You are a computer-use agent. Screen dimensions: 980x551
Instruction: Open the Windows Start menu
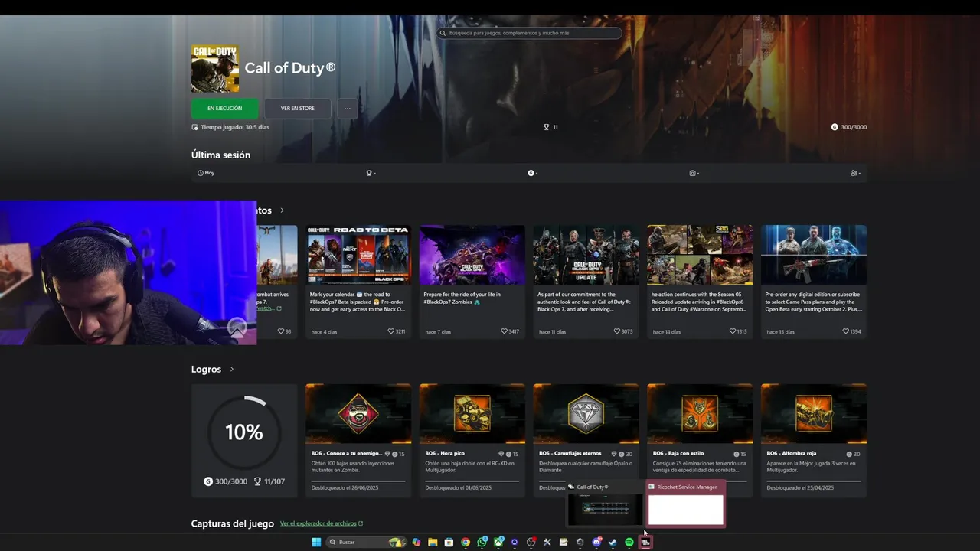point(316,542)
